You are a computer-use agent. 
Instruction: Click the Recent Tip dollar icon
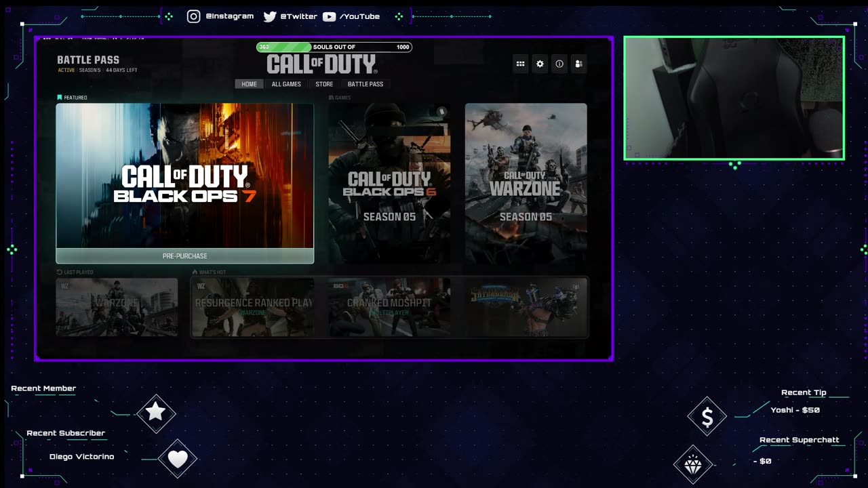(707, 418)
